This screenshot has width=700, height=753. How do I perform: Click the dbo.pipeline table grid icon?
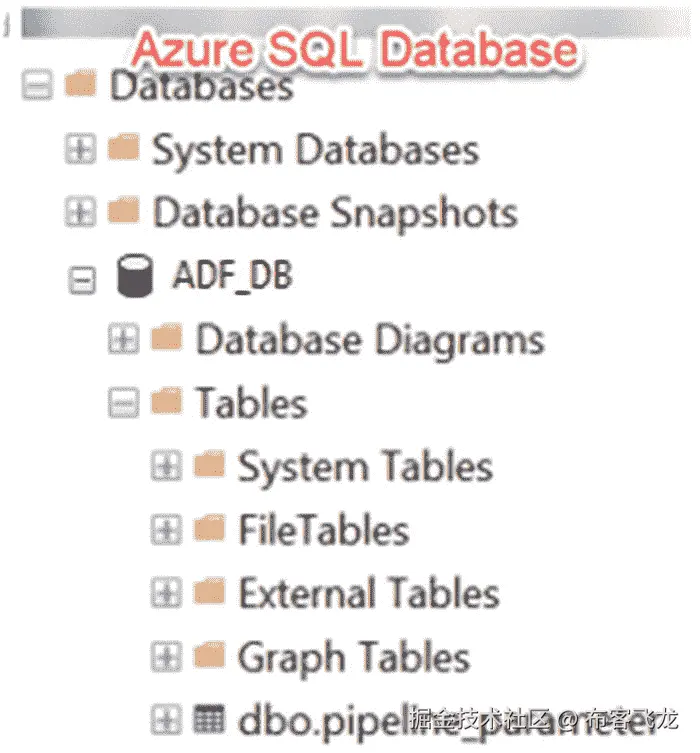(209, 719)
